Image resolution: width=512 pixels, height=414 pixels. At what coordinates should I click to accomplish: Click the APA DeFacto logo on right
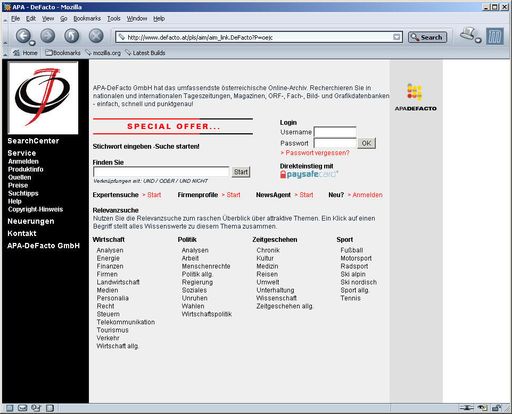click(x=416, y=97)
